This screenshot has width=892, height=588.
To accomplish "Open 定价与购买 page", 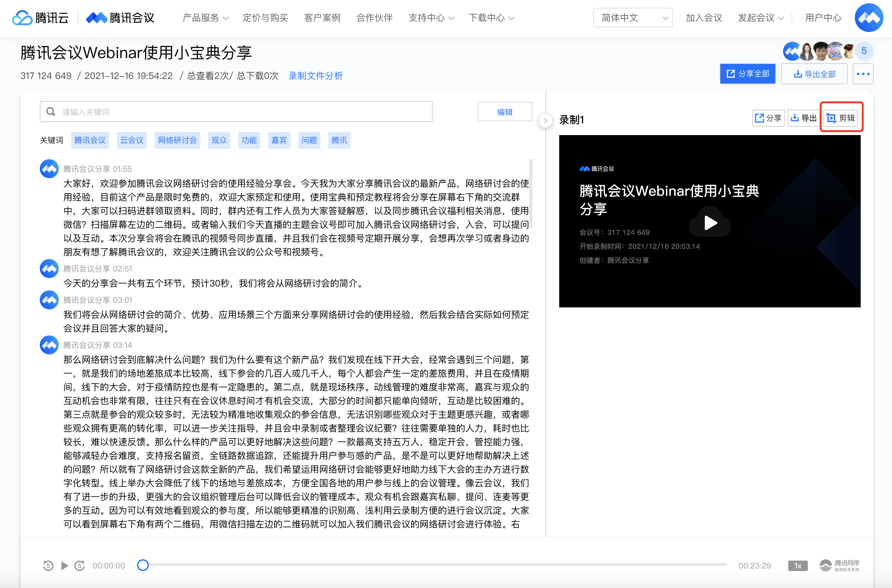I will click(x=265, y=18).
